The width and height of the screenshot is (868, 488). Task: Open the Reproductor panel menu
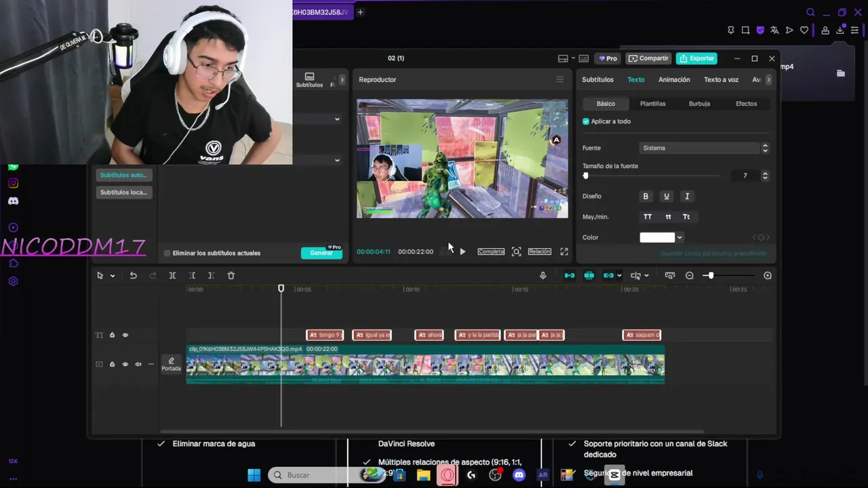[x=559, y=79]
